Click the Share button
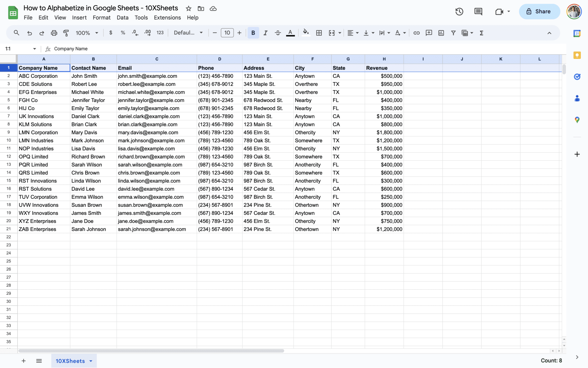Image resolution: width=588 pixels, height=368 pixels. click(539, 11)
